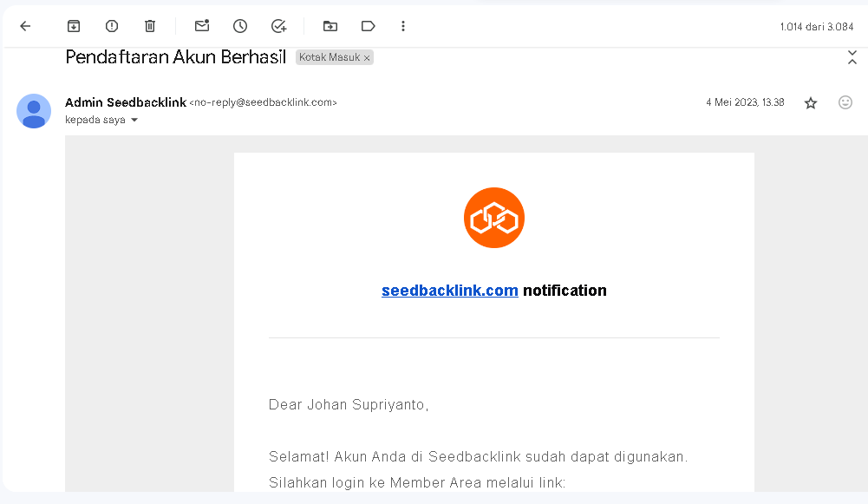Click the sender profile avatar
This screenshot has height=504, width=868.
pyautogui.click(x=34, y=111)
